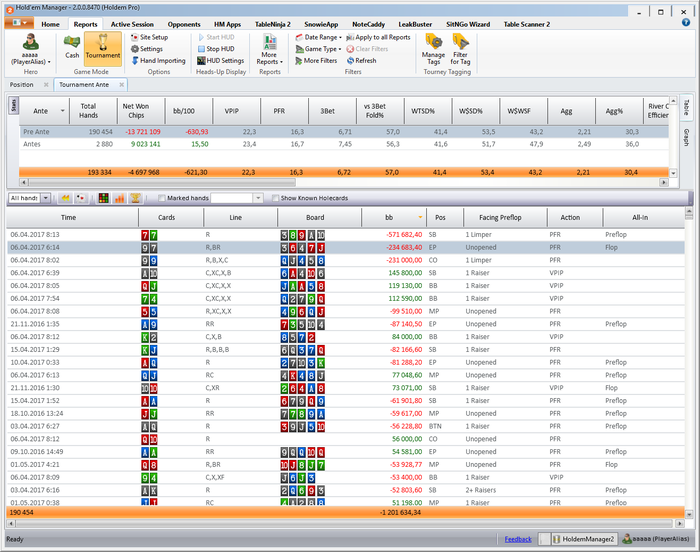Refresh the report
Image resolution: width=700 pixels, height=552 pixels.
pyautogui.click(x=362, y=60)
